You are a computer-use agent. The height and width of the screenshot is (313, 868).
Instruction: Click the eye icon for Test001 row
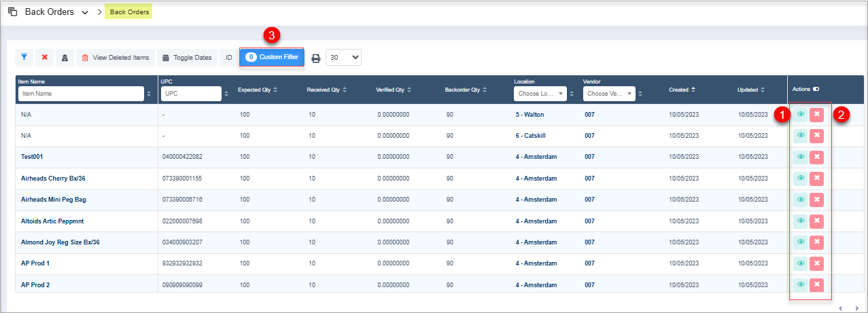(800, 157)
